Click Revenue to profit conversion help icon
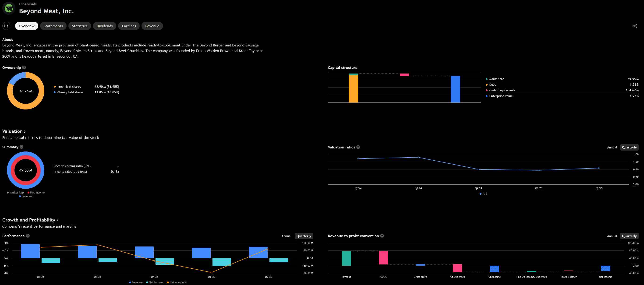 [382, 236]
